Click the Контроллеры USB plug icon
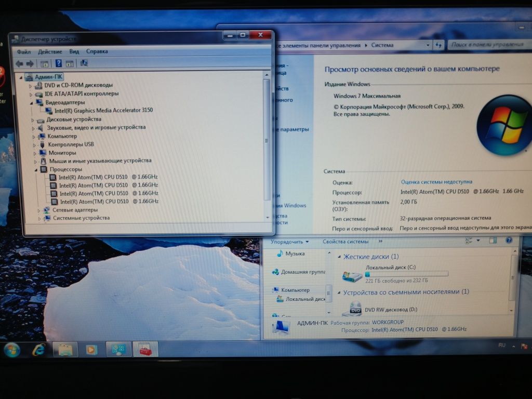Screen dimensions: 532x399 42,144
